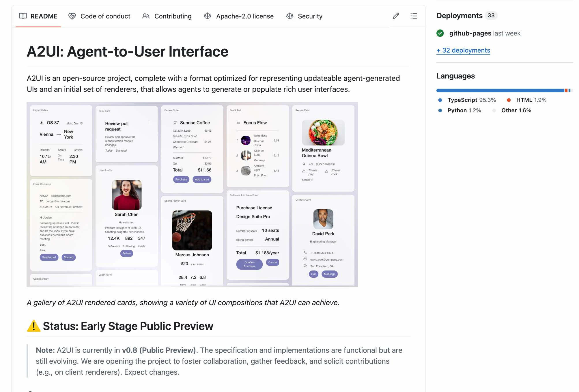This screenshot has height=392, width=579.
Task: Click the Other 1.6% language entry
Action: [x=516, y=110]
